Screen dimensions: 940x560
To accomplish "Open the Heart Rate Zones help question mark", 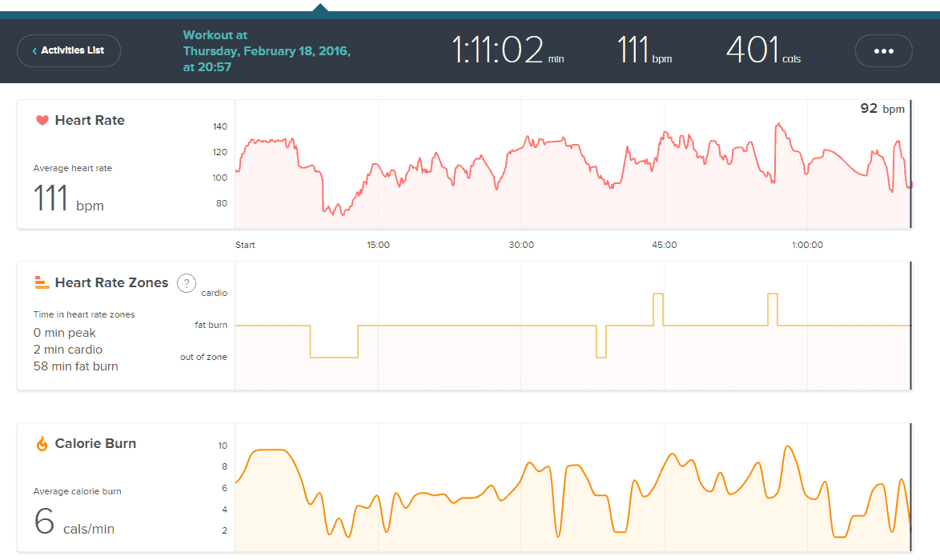I will 186,282.
